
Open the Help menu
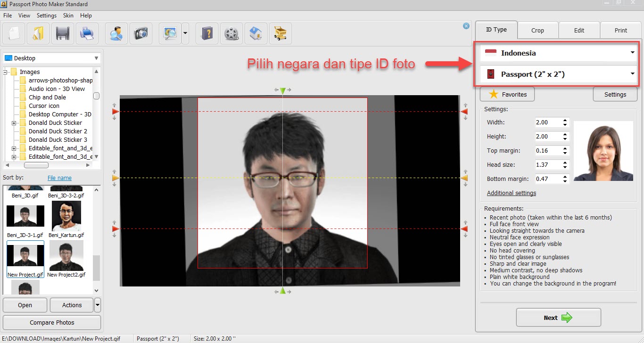[86, 16]
